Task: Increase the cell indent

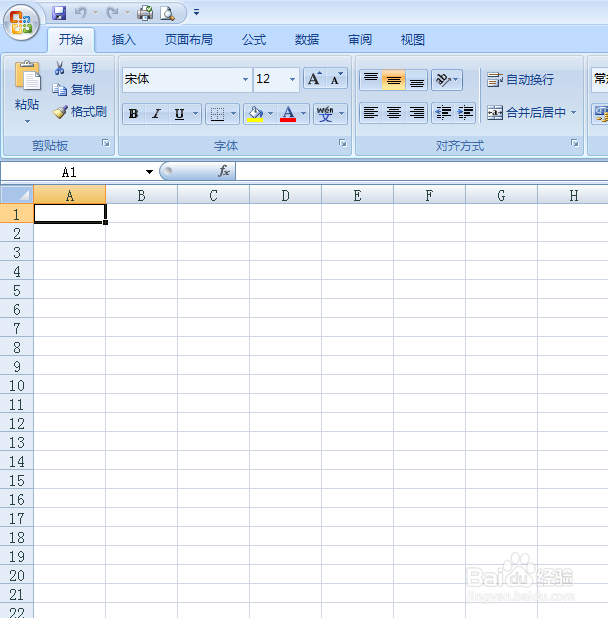Action: click(x=465, y=113)
